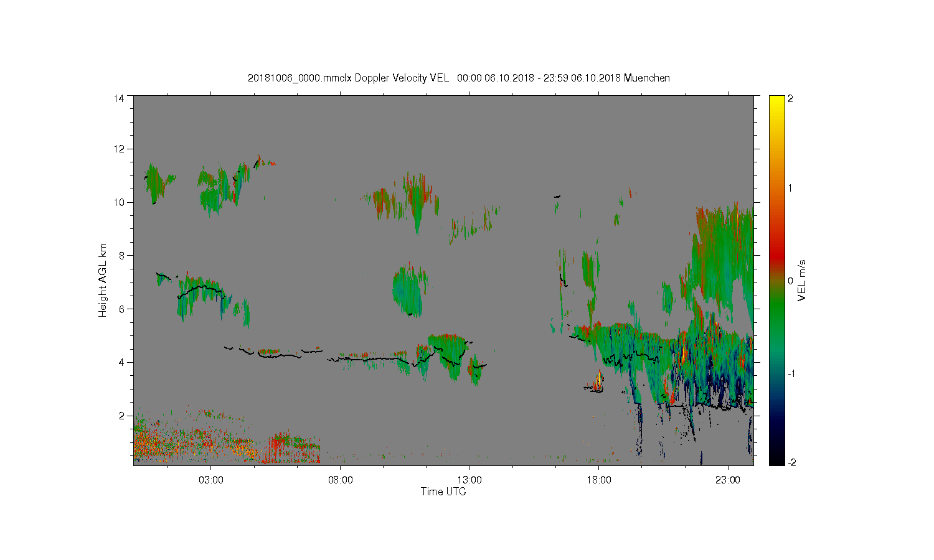Select the 'Height AGL km' y-axis label
The image size is (934, 560).
pyautogui.click(x=102, y=280)
